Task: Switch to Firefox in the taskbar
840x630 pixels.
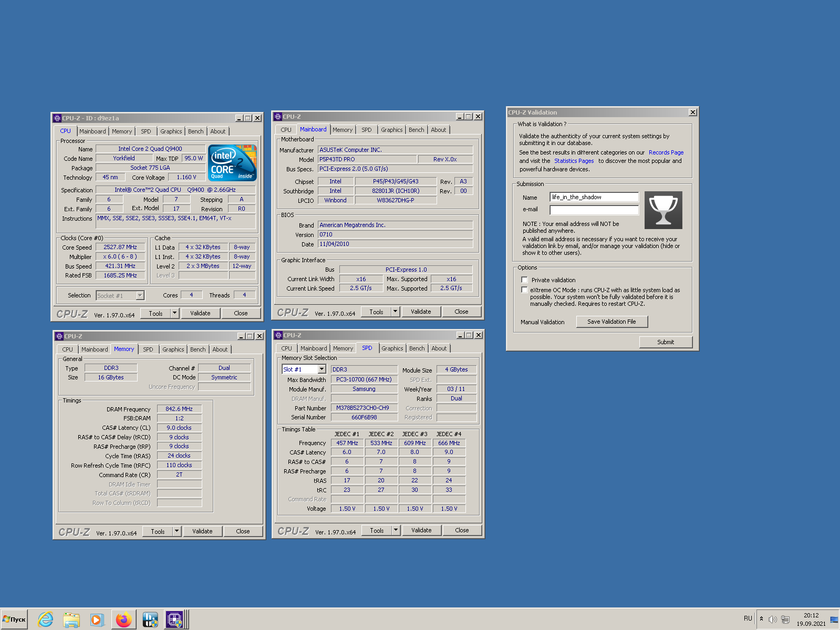Action: click(123, 619)
